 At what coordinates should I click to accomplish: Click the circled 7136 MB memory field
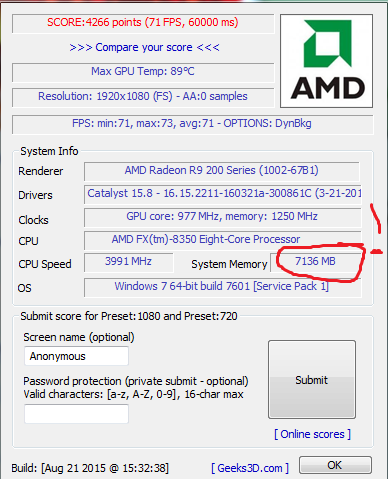pos(316,262)
